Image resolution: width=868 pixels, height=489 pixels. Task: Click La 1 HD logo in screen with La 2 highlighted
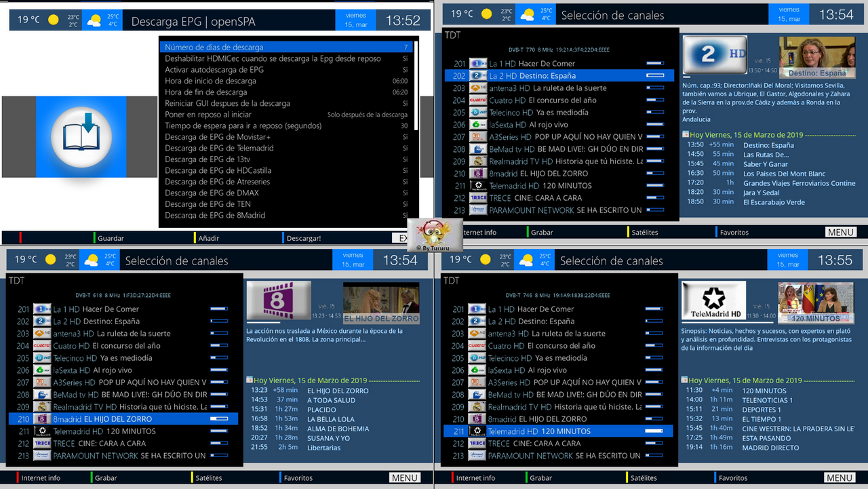[478, 64]
